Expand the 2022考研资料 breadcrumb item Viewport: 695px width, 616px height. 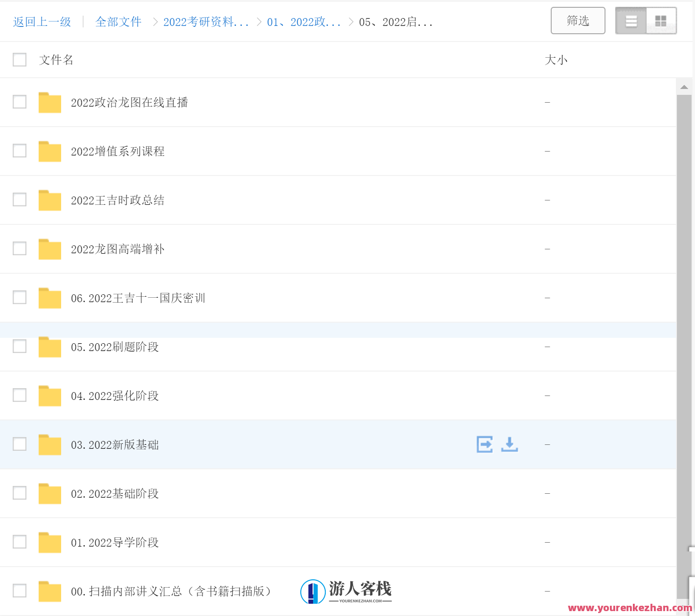click(205, 22)
